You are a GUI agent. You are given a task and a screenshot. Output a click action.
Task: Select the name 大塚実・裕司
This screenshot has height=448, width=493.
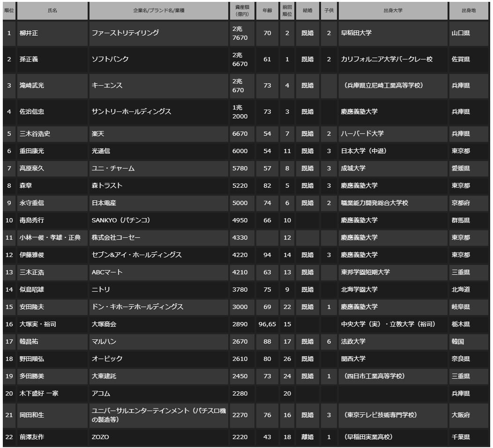(38, 324)
